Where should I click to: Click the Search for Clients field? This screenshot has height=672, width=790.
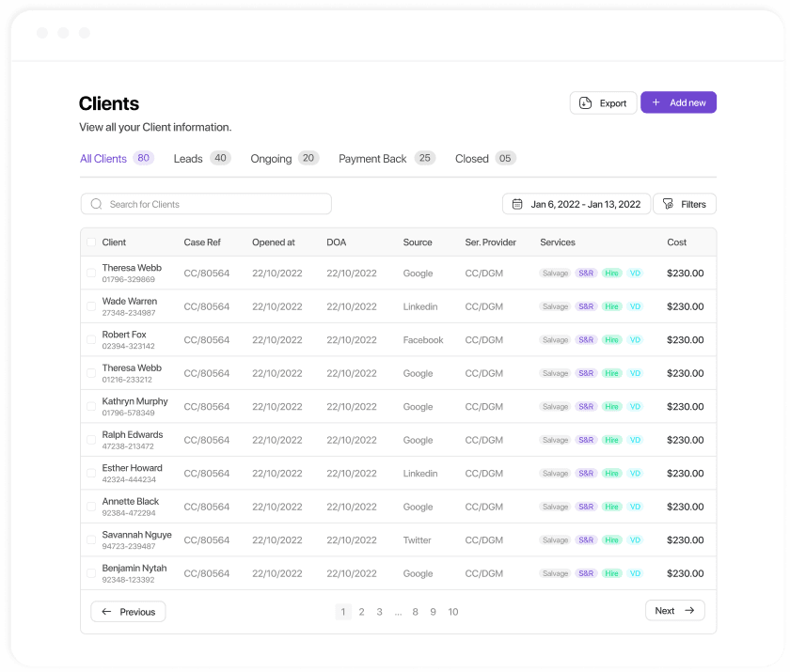pos(206,204)
